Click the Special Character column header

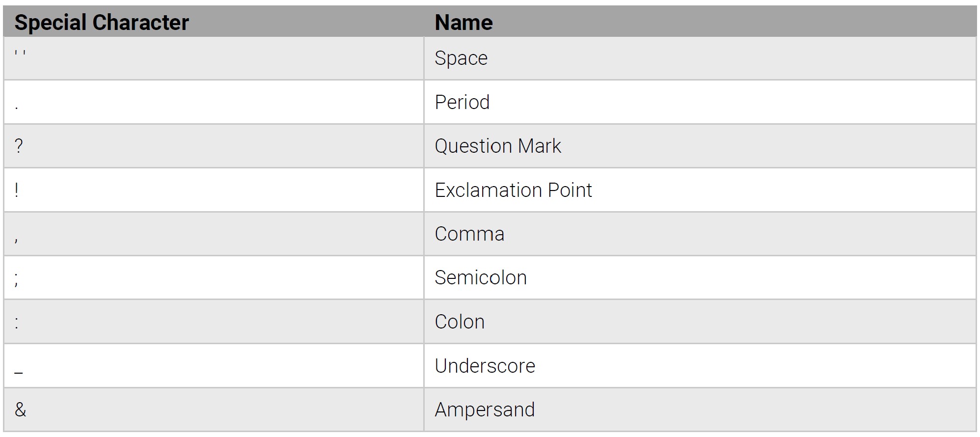point(102,23)
